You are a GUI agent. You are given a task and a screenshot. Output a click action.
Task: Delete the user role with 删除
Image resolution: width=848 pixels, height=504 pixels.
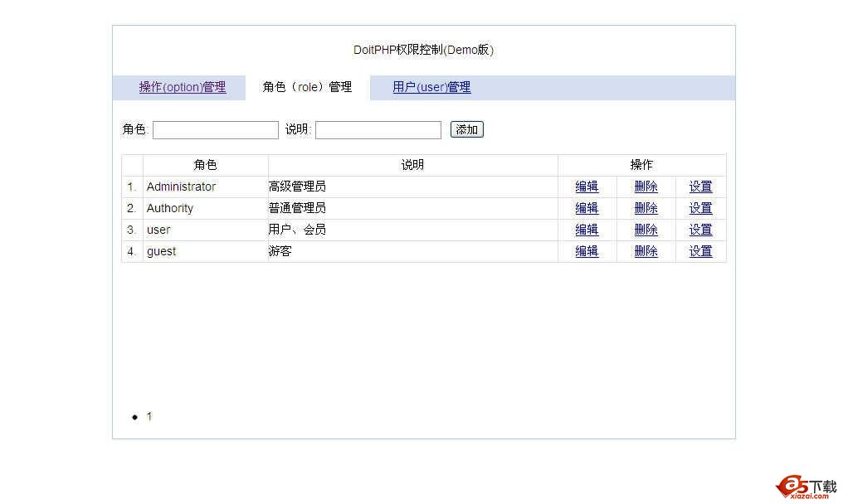(646, 230)
